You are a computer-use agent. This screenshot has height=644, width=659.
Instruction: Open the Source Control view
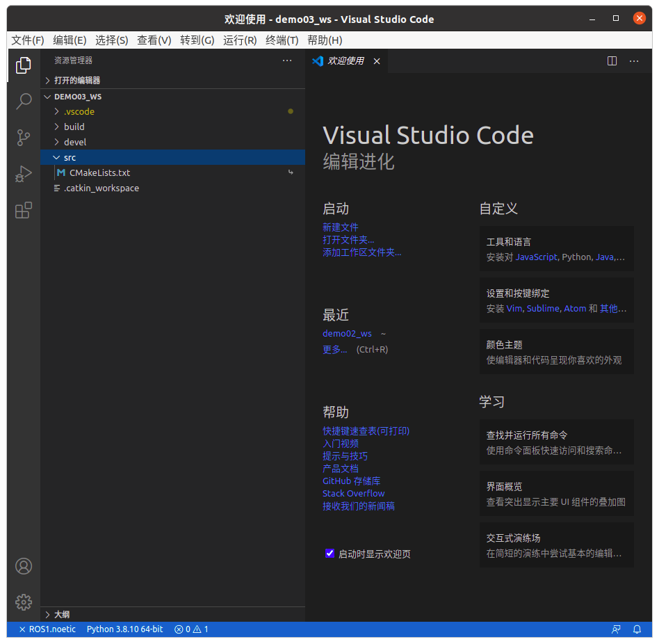click(23, 137)
